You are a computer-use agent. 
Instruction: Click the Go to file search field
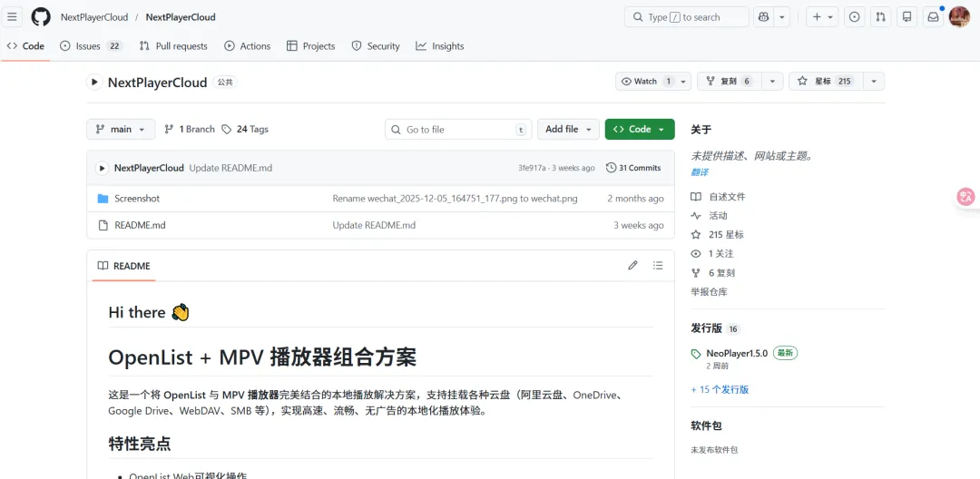(458, 129)
